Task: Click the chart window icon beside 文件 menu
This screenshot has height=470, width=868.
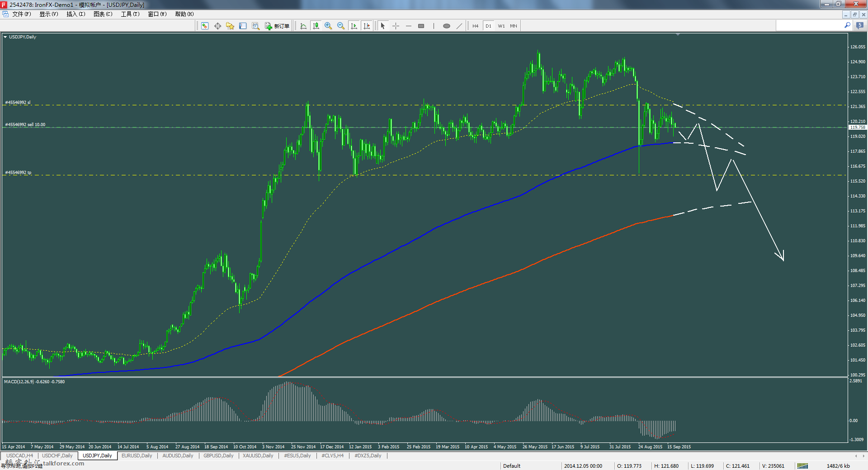Action: pos(5,14)
